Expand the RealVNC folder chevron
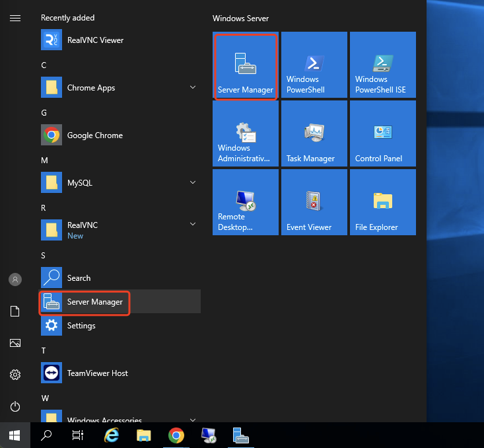 point(193,224)
